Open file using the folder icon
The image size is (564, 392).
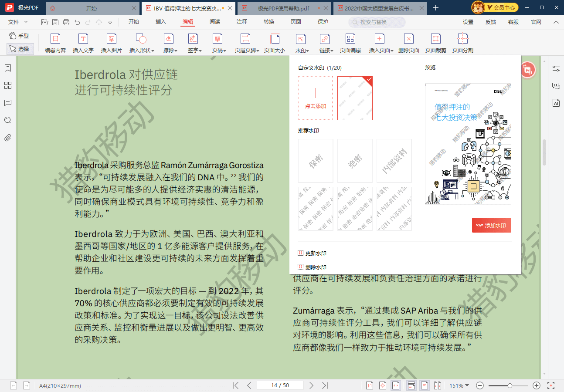point(44,22)
